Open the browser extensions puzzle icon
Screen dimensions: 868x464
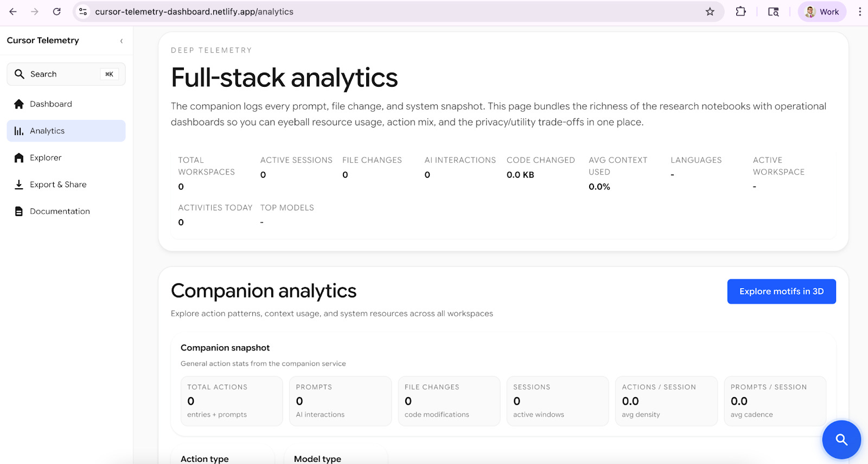point(741,11)
